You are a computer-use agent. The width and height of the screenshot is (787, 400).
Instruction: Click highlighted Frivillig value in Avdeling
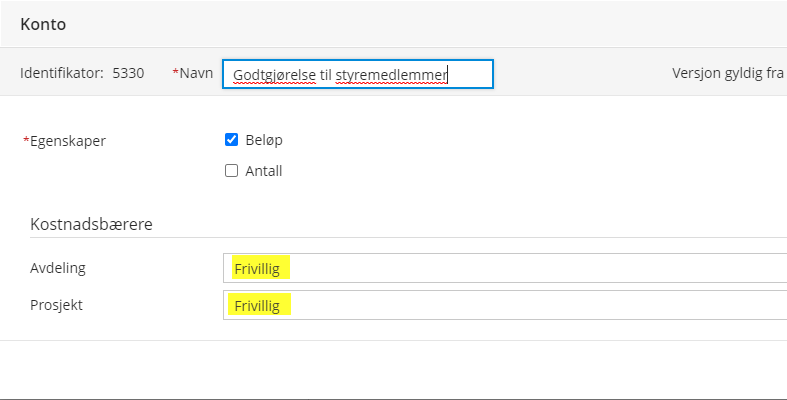pos(261,268)
